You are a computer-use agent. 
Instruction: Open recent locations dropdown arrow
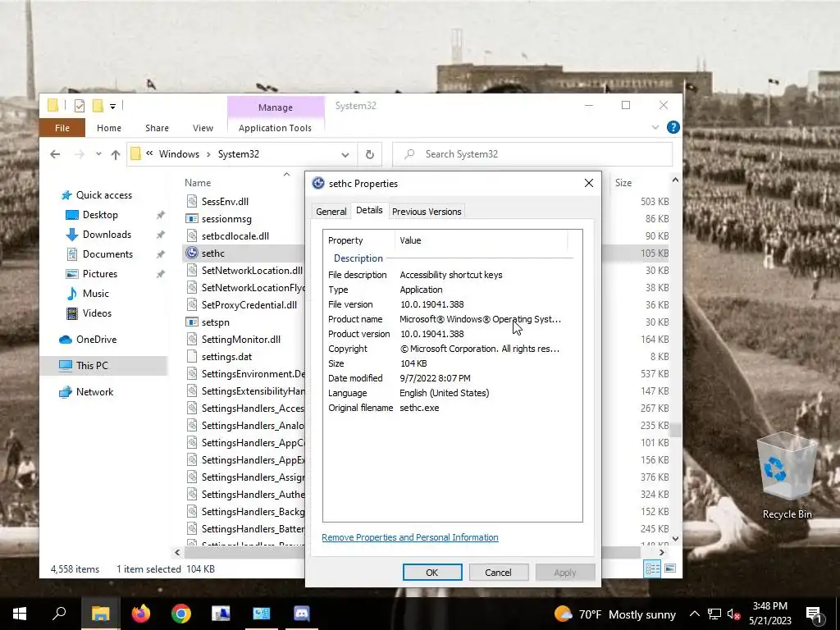[98, 154]
